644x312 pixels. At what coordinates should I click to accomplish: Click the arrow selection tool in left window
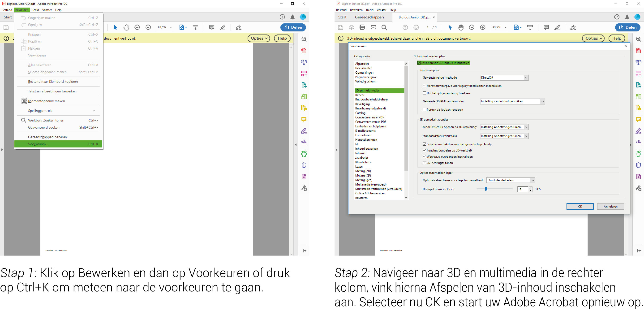coord(116,27)
